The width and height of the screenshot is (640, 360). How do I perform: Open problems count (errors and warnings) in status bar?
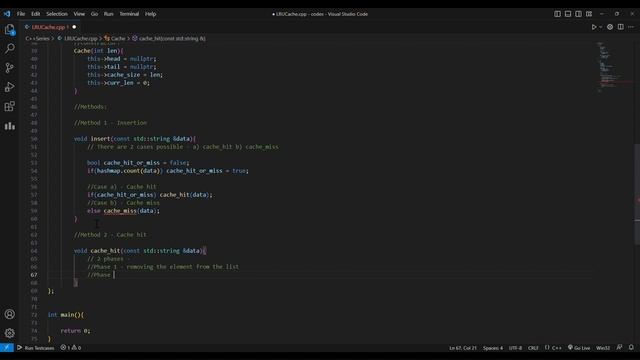pos(71,348)
